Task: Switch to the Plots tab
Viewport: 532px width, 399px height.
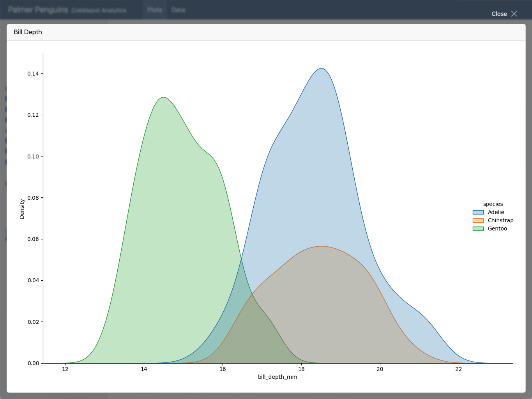Action: 155,10
